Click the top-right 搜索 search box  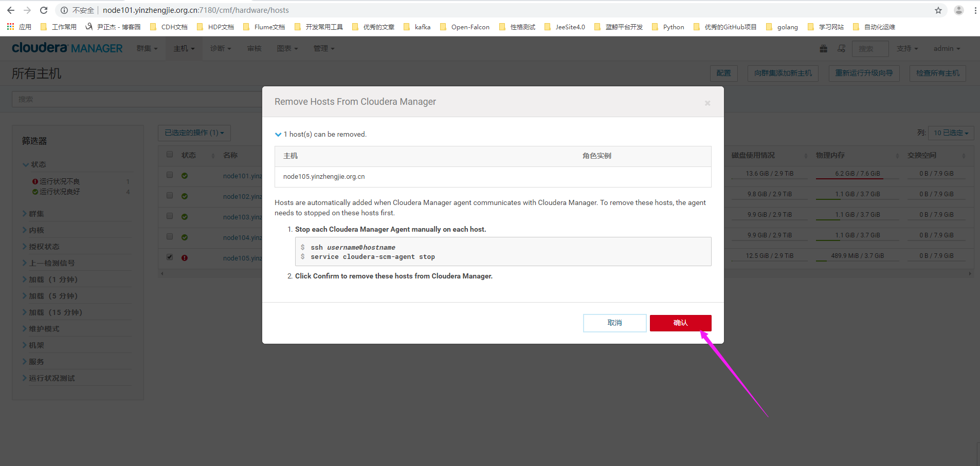pos(870,48)
